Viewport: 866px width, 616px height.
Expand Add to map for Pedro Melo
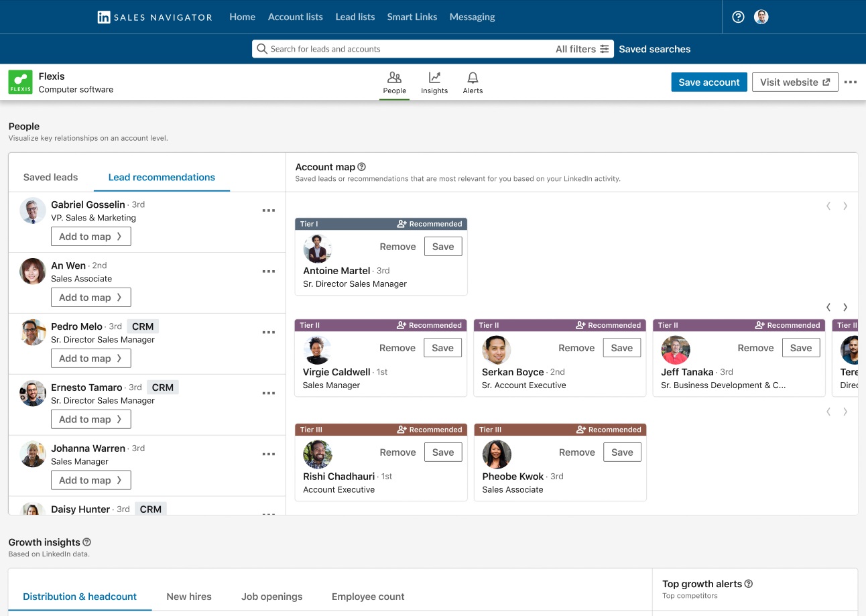click(91, 359)
